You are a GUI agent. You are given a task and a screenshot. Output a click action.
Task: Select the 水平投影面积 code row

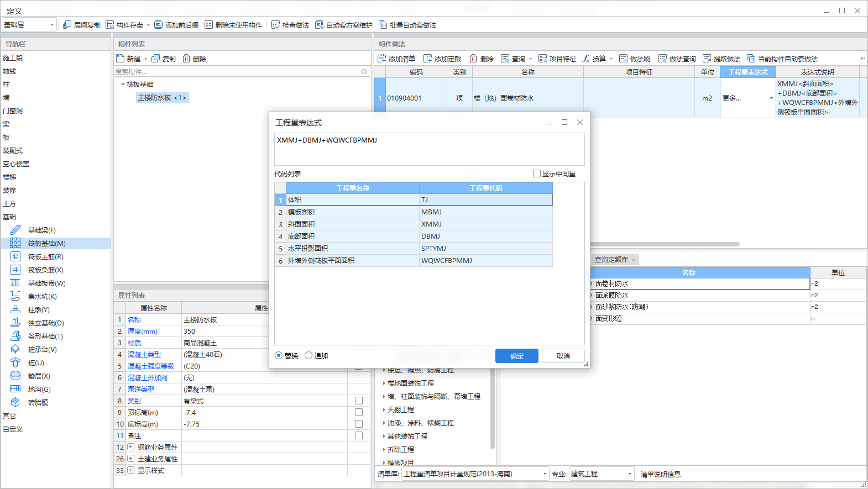point(414,249)
